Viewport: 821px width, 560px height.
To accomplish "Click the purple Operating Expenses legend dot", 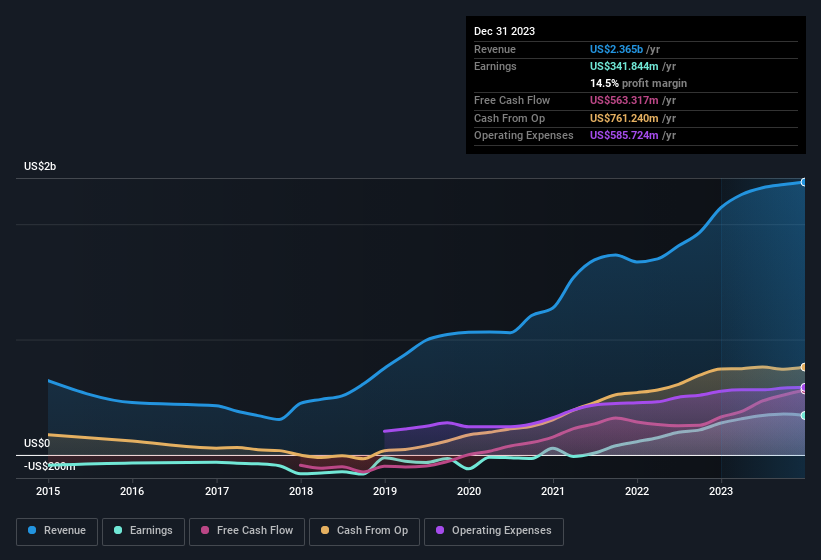I will point(438,531).
